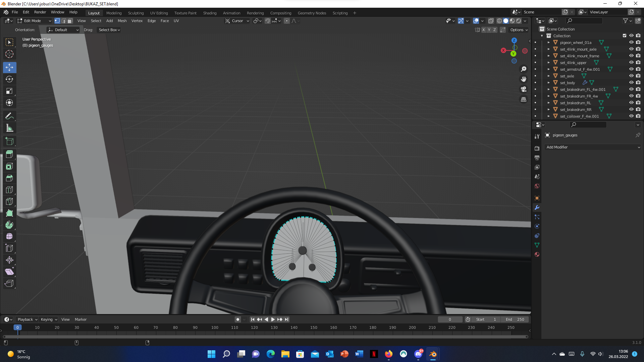The height and width of the screenshot is (362, 644).
Task: Choose the Loop Cut tool
Action: point(9,190)
